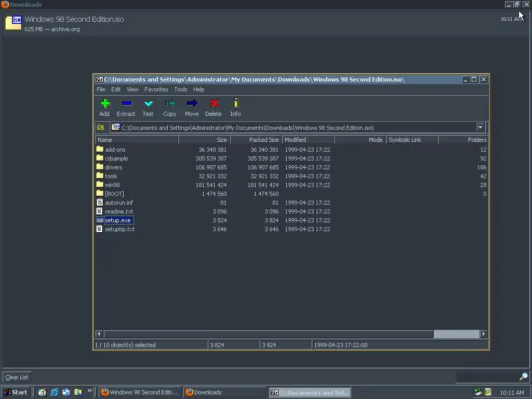Click the scroll left arrow
The width and height of the screenshot is (532, 399).
99,334
